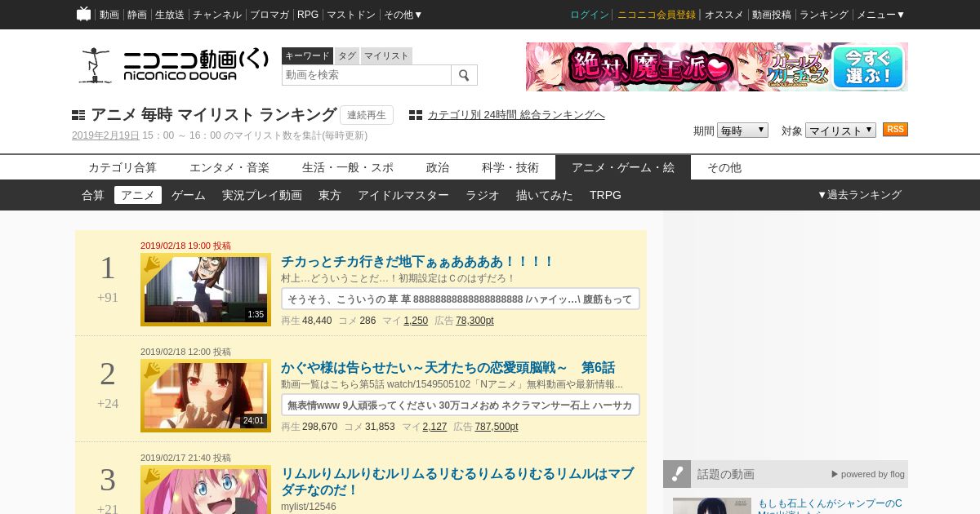
Task: Click list icon before アニメ 毎時 heading
Action: pos(78,115)
